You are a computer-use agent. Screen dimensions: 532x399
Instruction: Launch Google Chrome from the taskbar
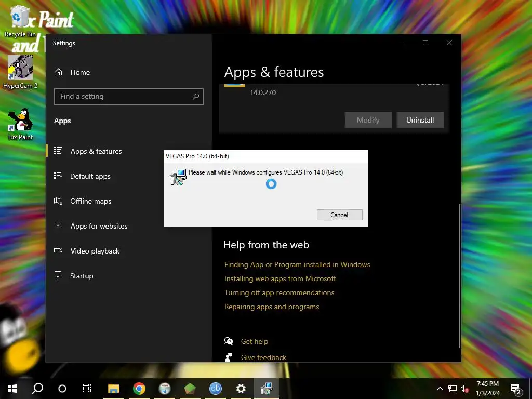[x=139, y=389]
